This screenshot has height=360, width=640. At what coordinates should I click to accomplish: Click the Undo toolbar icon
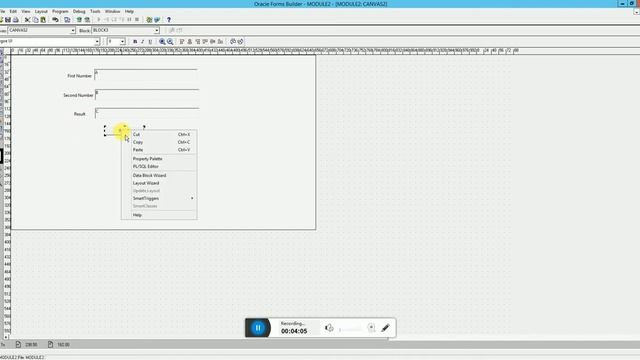coord(55,20)
